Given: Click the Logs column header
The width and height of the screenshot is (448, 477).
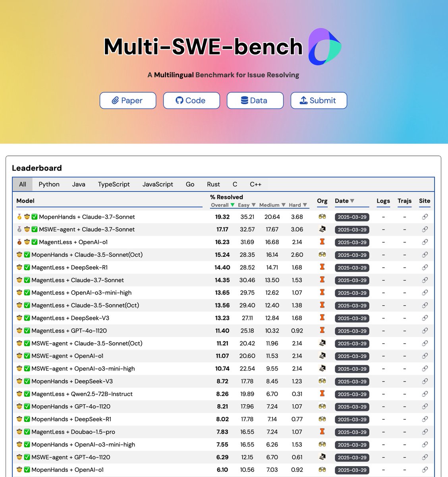Looking at the screenshot, I should [x=383, y=201].
